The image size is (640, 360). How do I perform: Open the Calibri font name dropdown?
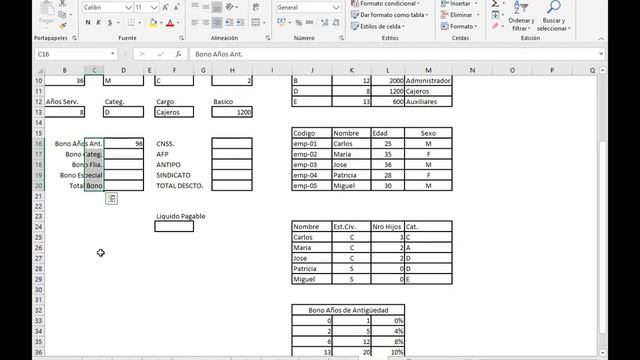(128, 7)
